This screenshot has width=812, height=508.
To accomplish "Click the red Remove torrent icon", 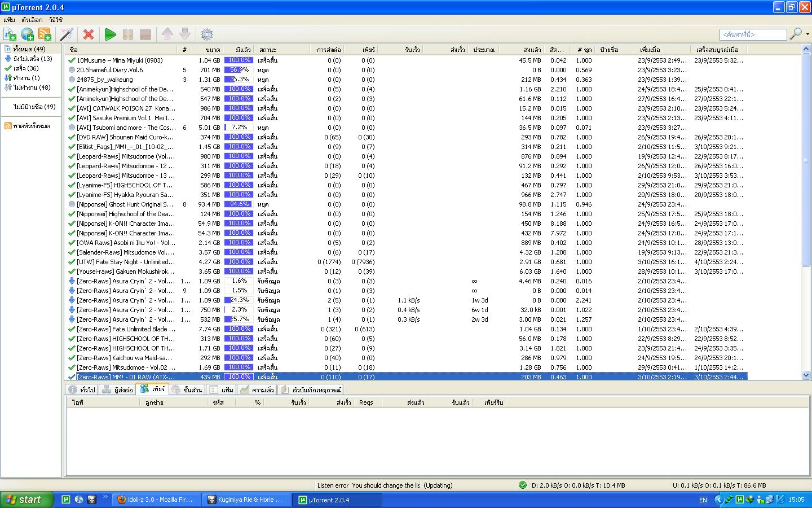I will coord(89,34).
